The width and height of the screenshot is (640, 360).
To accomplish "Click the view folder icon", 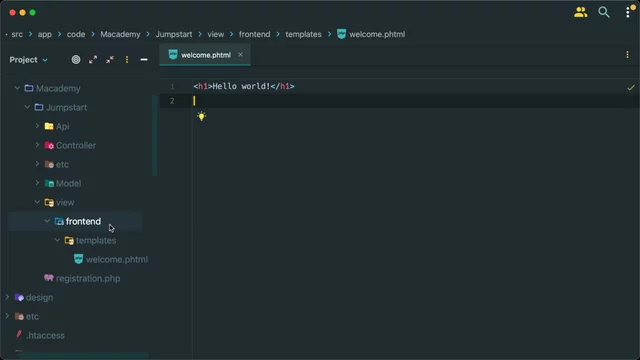I will point(49,202).
